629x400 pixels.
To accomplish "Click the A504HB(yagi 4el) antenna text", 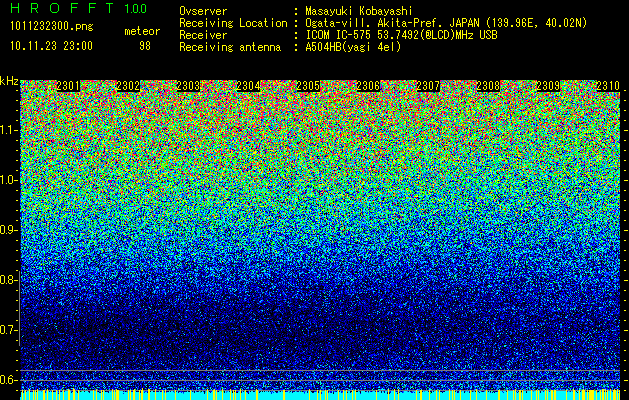I will [x=353, y=47].
